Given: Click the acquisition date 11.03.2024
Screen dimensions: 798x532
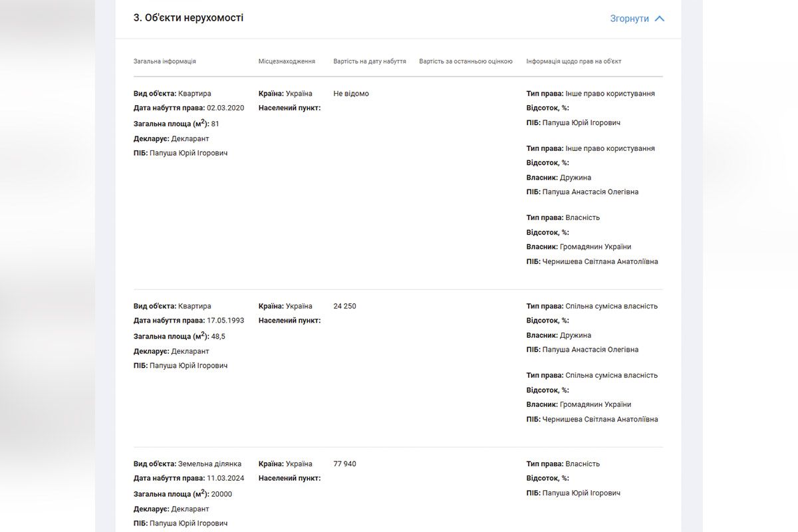Looking at the screenshot, I should tap(225, 478).
